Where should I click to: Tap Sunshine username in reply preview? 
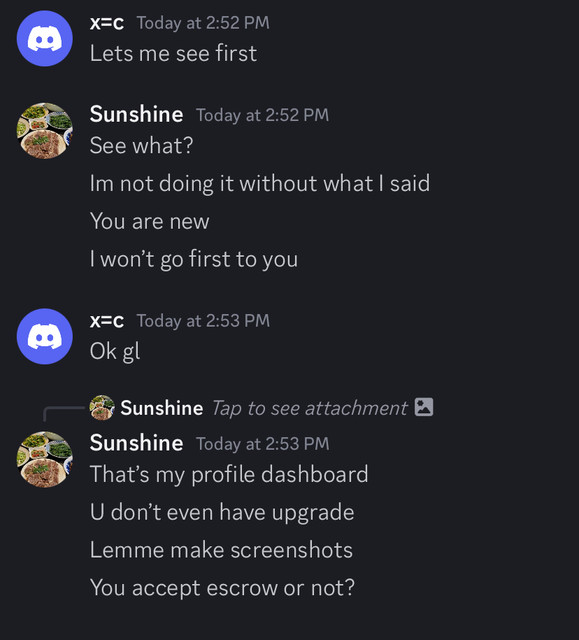162,408
